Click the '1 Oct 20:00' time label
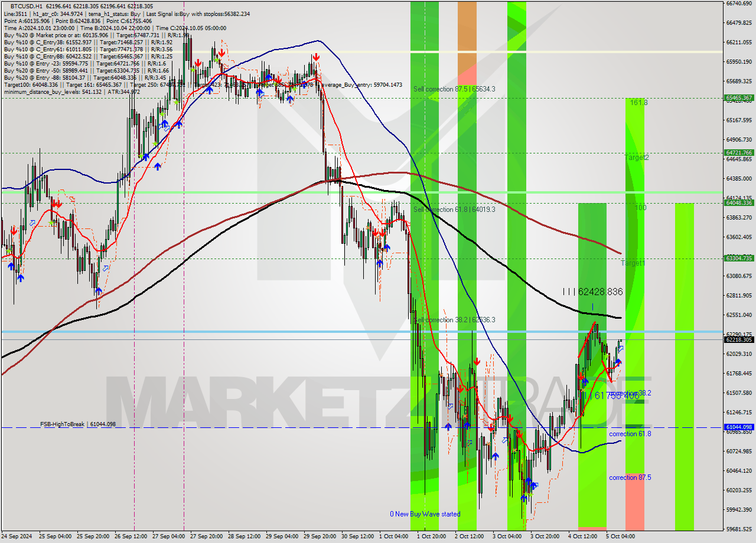 pyautogui.click(x=432, y=537)
